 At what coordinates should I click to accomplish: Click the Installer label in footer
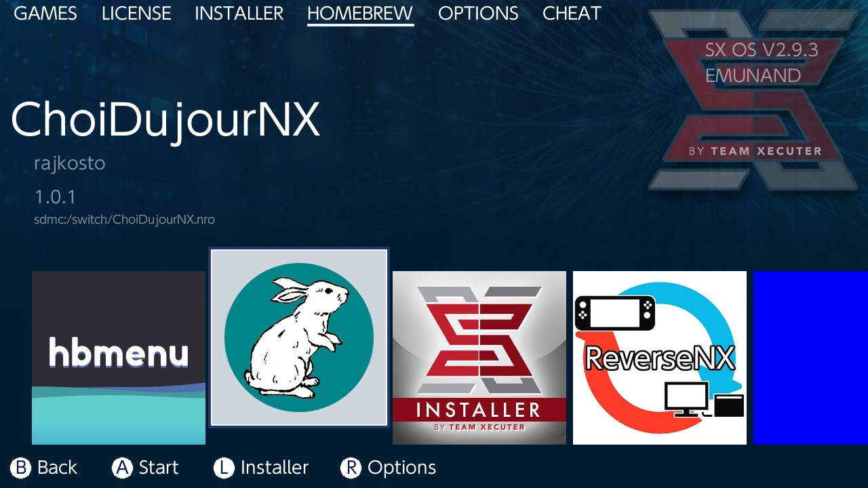275,468
